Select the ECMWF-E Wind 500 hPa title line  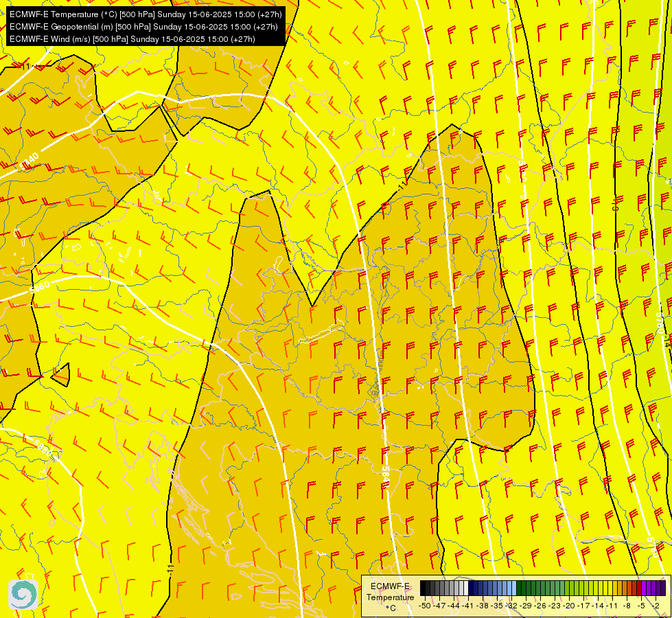(132, 39)
